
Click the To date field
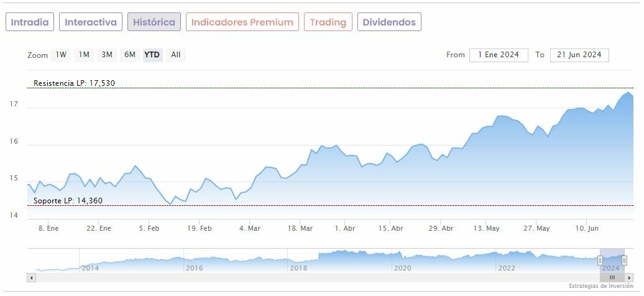(x=579, y=55)
